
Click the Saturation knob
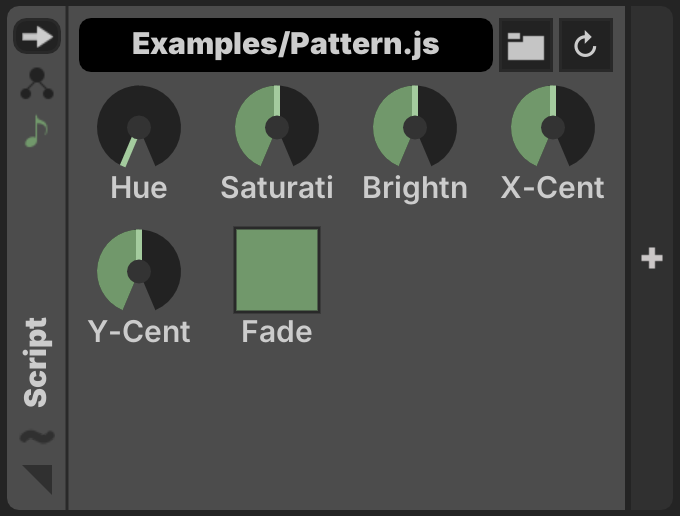(277, 127)
